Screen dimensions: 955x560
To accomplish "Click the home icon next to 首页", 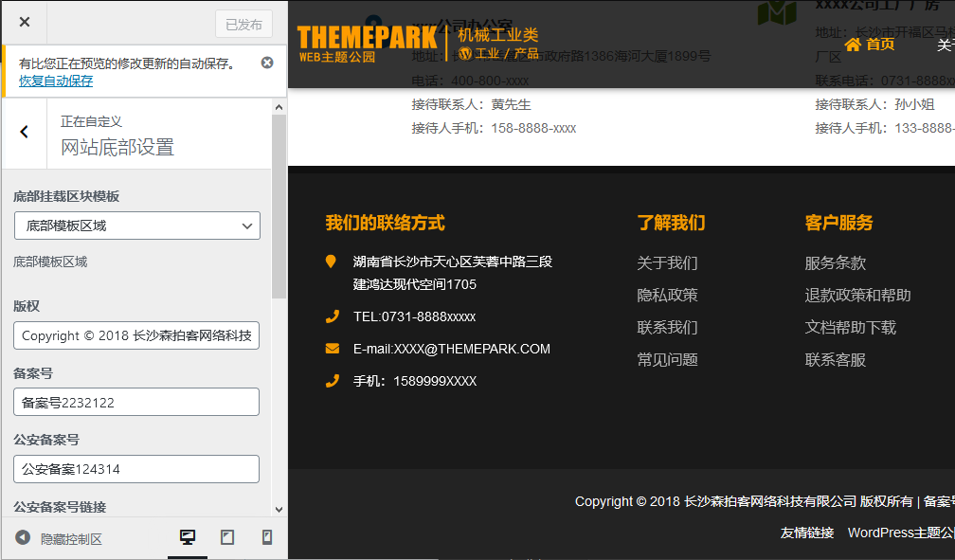I will click(x=850, y=44).
